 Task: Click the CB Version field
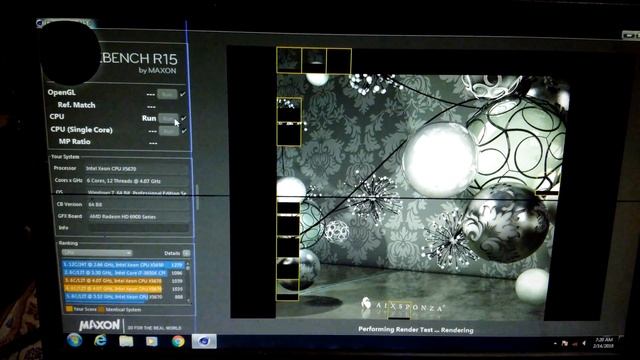coord(138,204)
